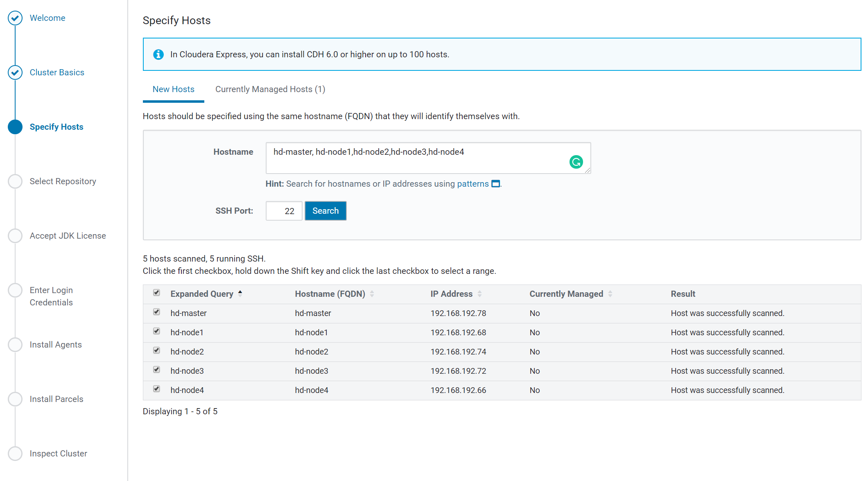The image size is (868, 481).
Task: Select the New Hosts tab
Action: pos(173,89)
